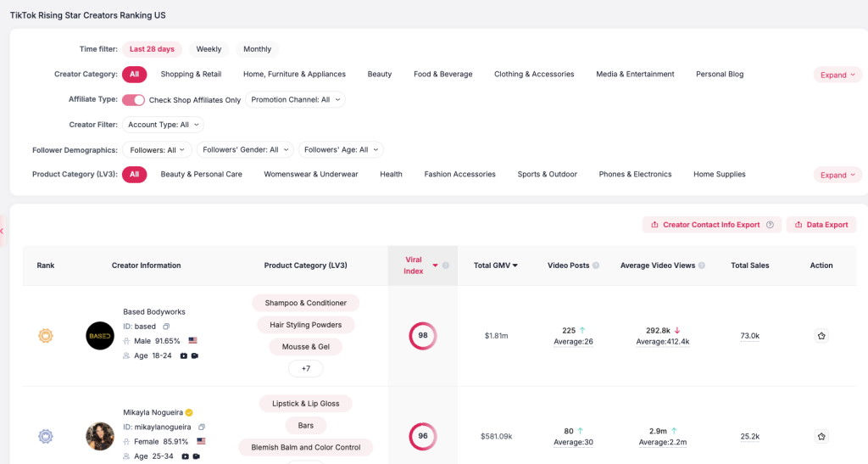Select Phones & Electronics product category
The height and width of the screenshot is (464, 868).
tap(635, 175)
